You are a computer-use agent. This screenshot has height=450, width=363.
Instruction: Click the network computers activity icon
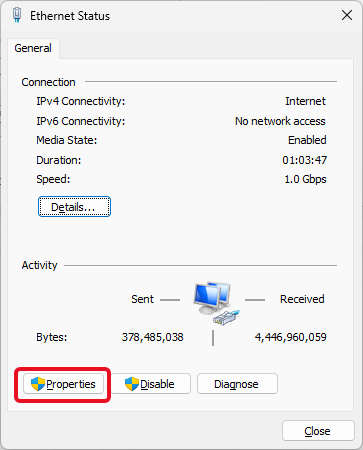coord(217,303)
